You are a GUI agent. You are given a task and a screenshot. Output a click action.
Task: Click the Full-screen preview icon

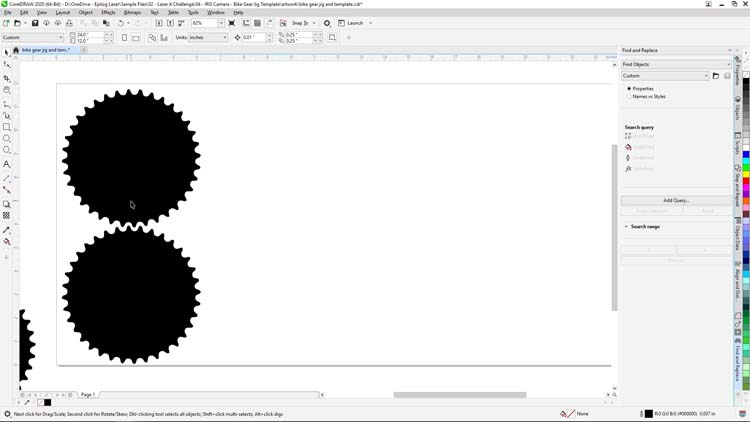[x=232, y=23]
